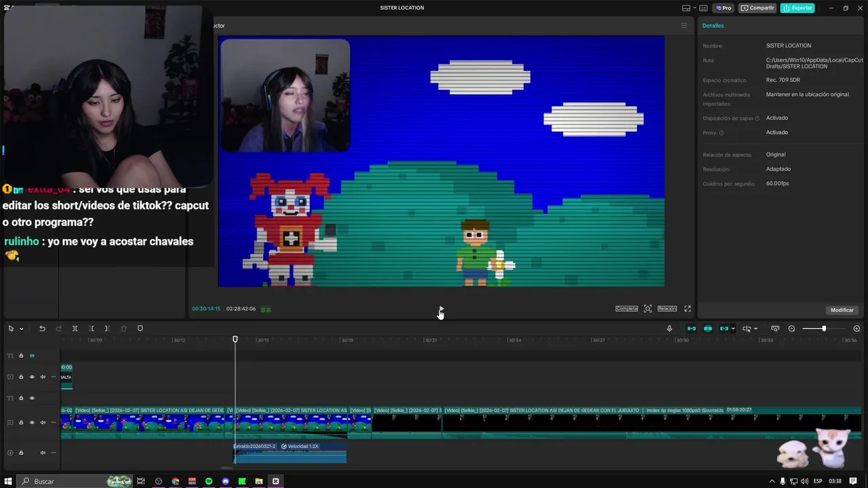Click the Completa preview quality button
Image resolution: width=868 pixels, height=488 pixels.
click(x=627, y=308)
